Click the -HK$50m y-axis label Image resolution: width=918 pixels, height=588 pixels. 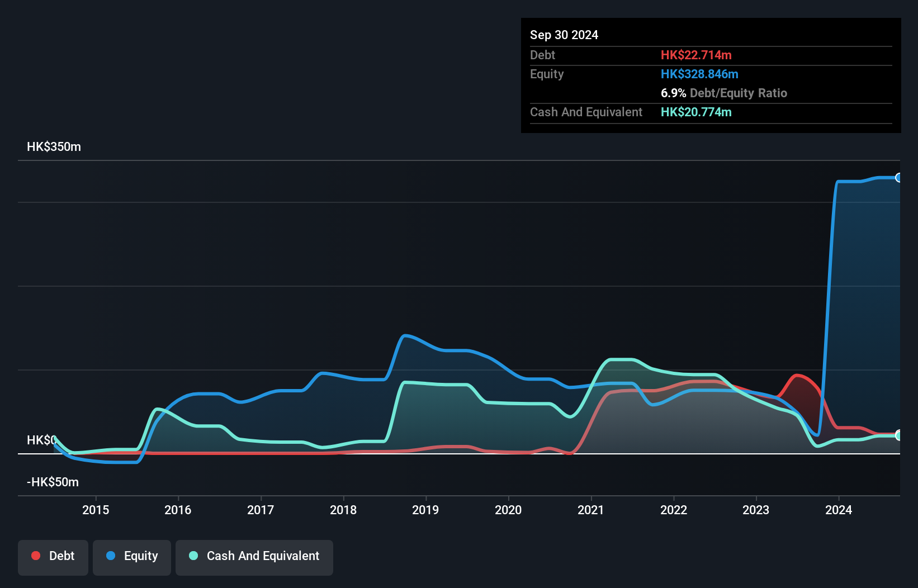tap(53, 482)
